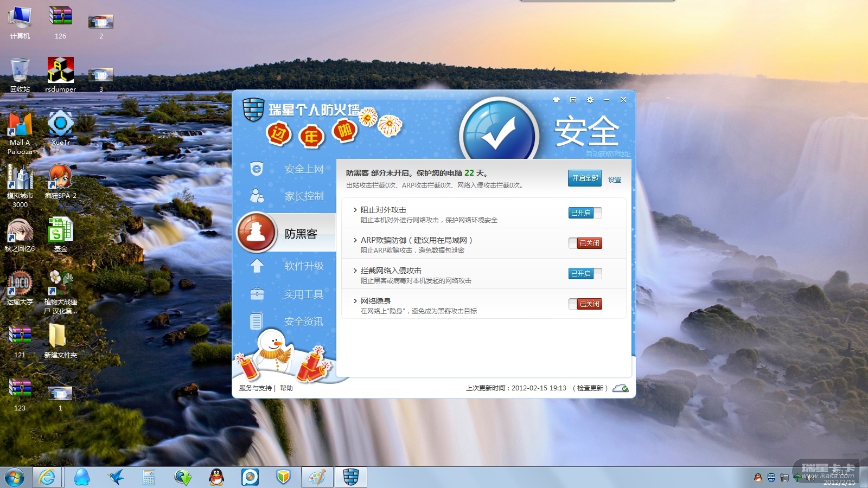This screenshot has height=488, width=868.
Task: Select the 防黑客 sidebar tab
Action: coord(286,233)
